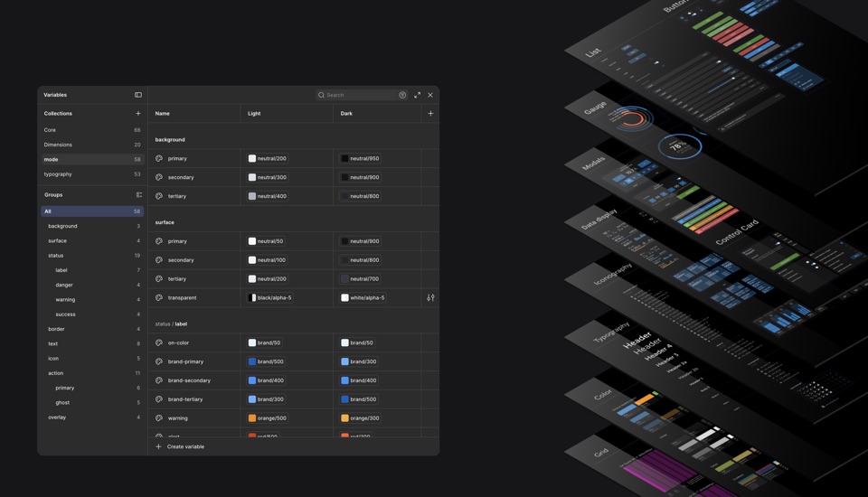The width and height of the screenshot is (868, 497).
Task: Select the Core collection
Action: coord(92,130)
